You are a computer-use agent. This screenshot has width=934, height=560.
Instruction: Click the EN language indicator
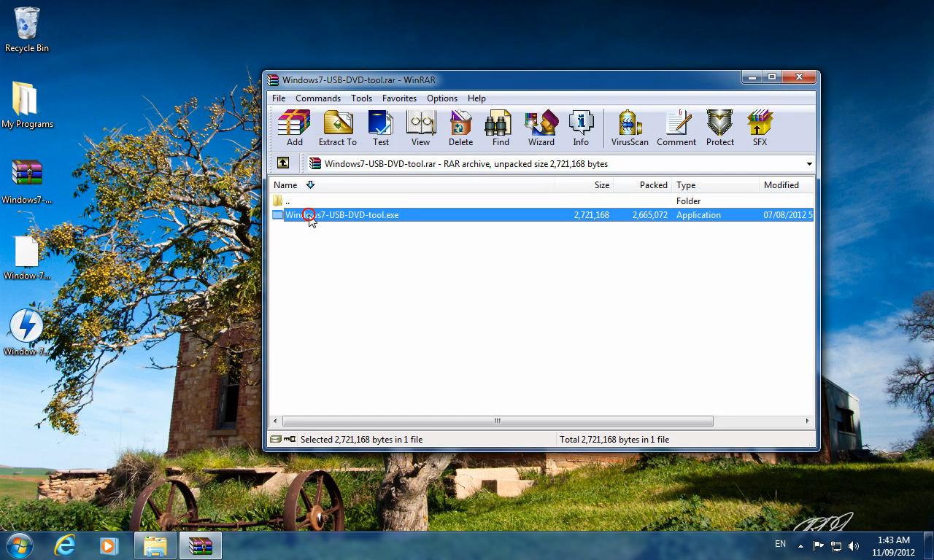click(x=780, y=544)
